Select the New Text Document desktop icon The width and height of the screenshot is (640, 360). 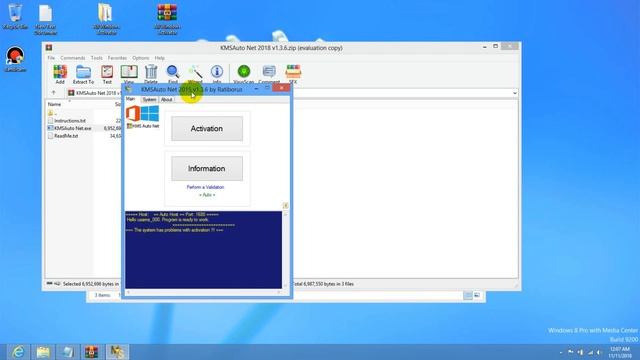coord(45,19)
